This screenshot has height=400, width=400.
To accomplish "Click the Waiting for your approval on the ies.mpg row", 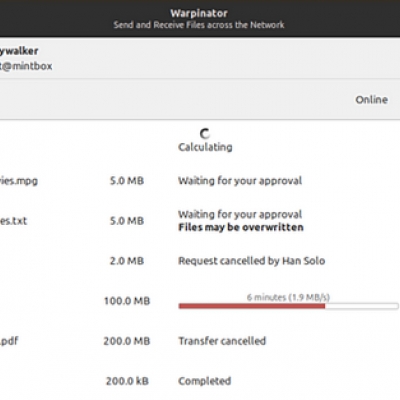I will tap(240, 181).
